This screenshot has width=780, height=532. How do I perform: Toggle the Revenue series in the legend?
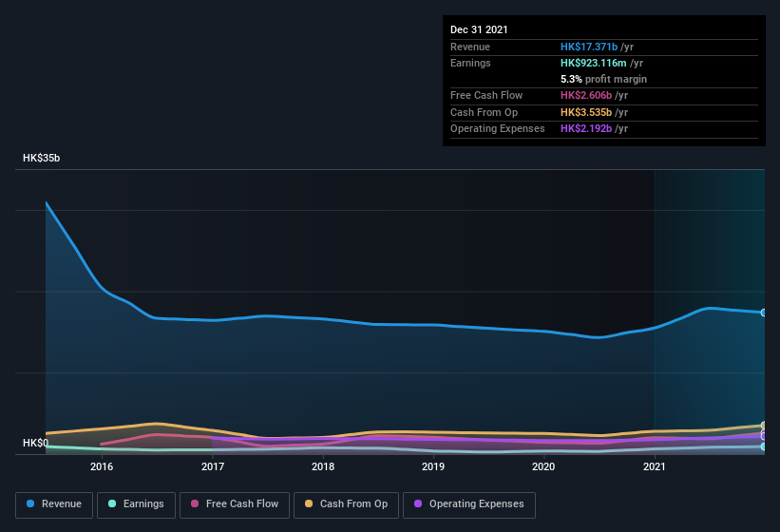[x=54, y=504]
